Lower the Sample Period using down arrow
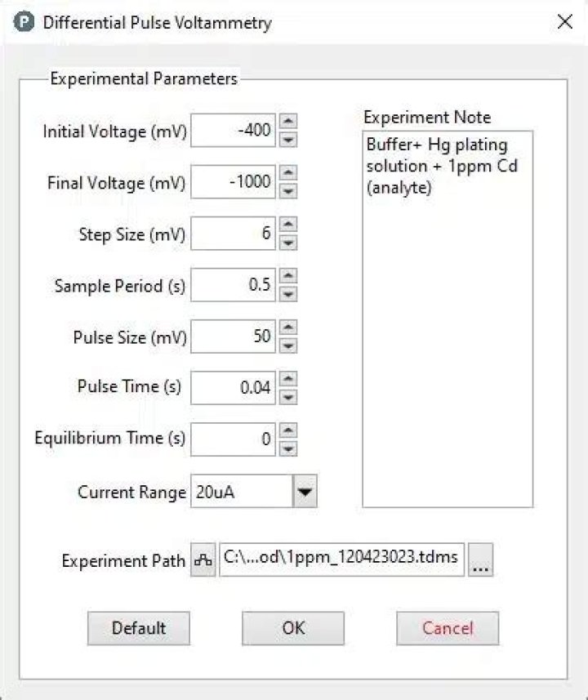This screenshot has width=588, height=700. coord(288,295)
